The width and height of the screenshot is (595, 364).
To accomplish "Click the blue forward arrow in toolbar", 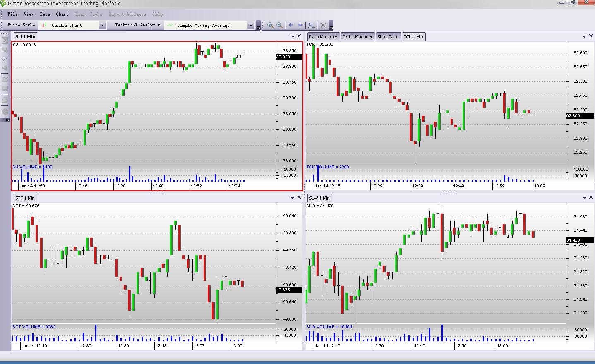I will point(300,25).
